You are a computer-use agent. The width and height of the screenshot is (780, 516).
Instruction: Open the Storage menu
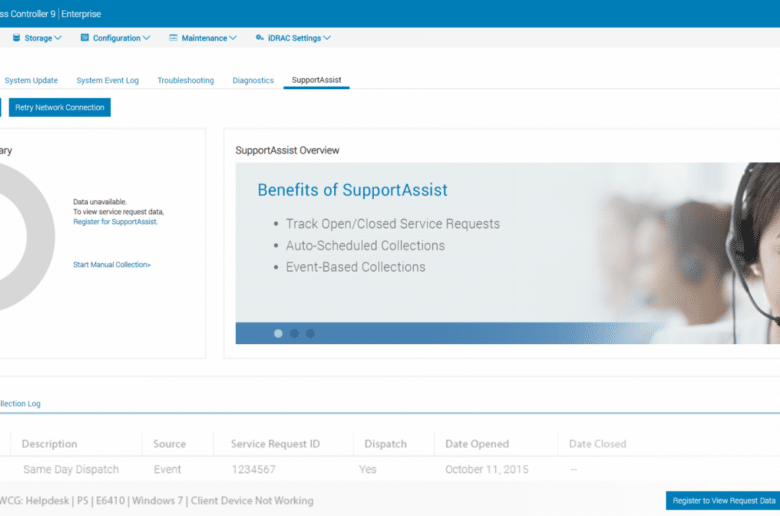tap(37, 38)
